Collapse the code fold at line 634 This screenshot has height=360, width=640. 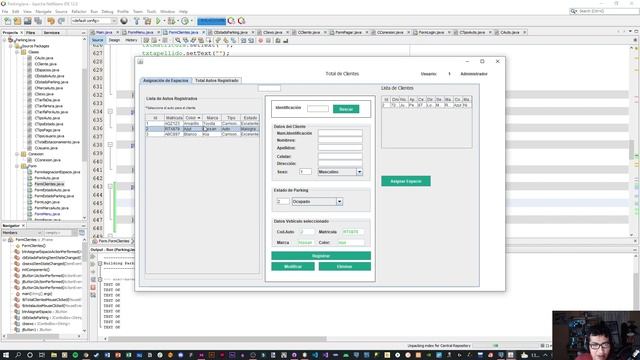click(x=110, y=111)
